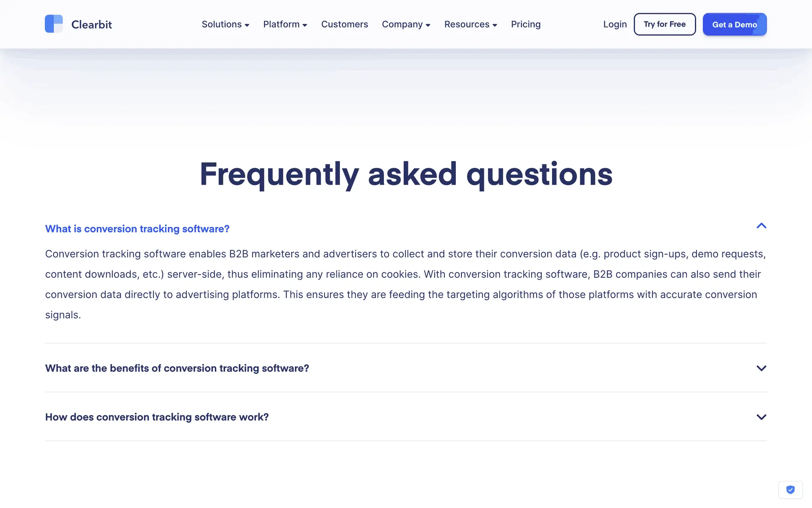Screen dimensions: 812x508
Task: Open 'What are the benefits' question
Action: coord(177,368)
